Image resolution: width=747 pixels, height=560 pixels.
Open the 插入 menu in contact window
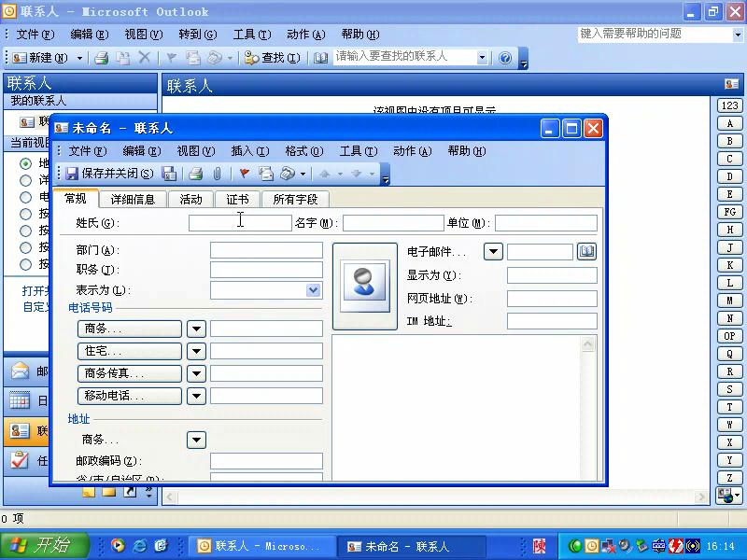pos(249,151)
